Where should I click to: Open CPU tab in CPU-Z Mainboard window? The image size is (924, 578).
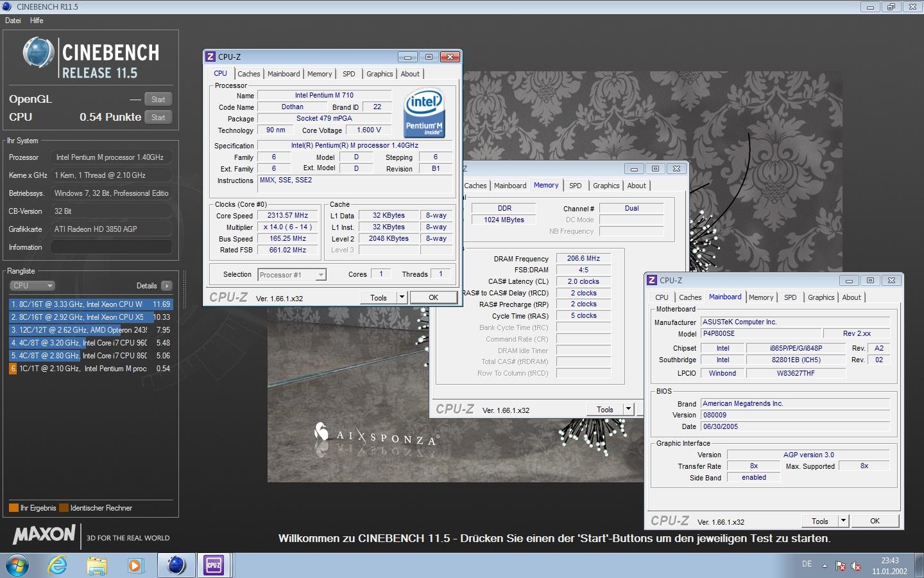click(x=662, y=297)
